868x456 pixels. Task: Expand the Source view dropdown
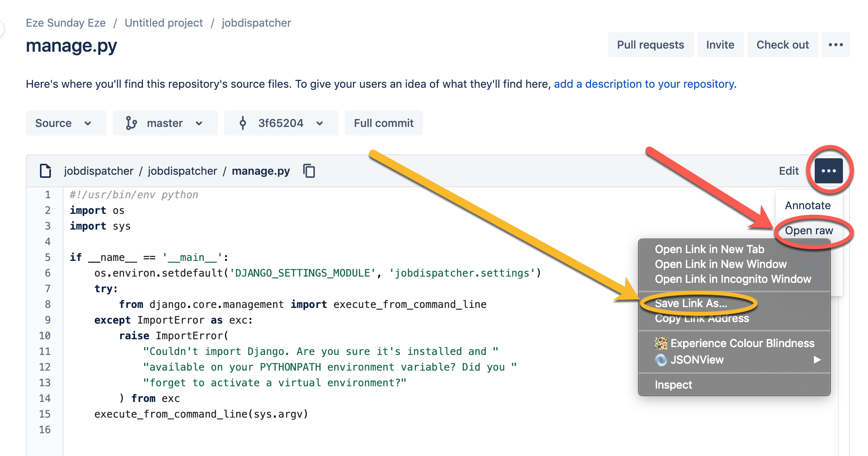point(65,123)
